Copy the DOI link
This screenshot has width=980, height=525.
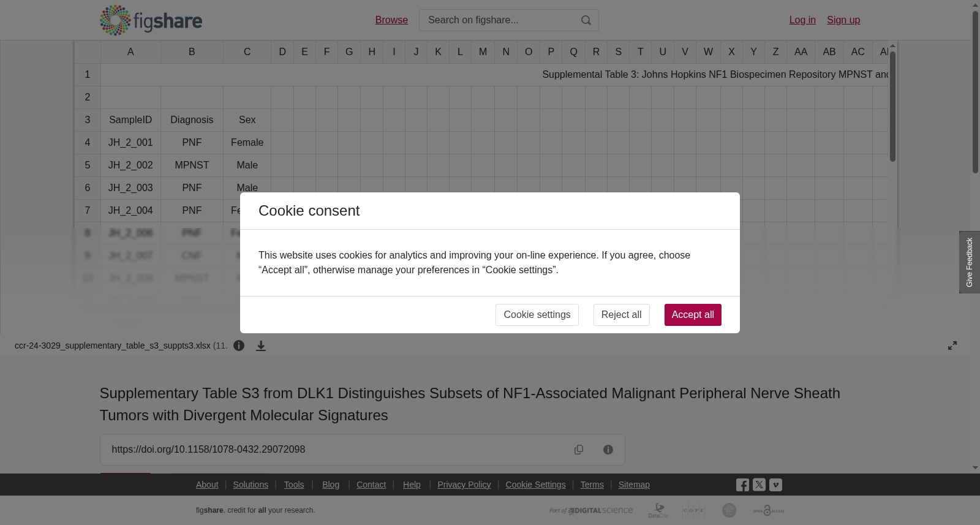pyautogui.click(x=579, y=450)
